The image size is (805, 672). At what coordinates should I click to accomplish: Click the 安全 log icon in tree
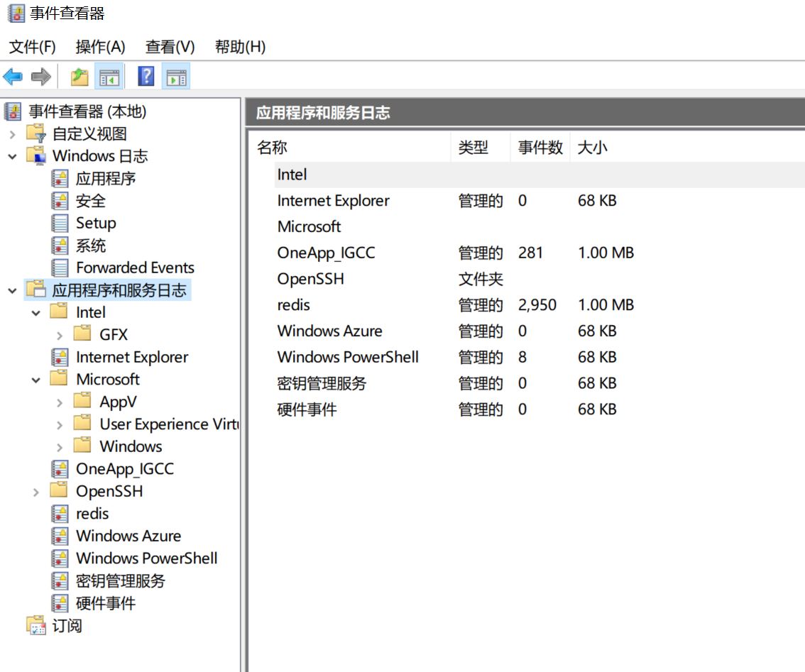[60, 201]
